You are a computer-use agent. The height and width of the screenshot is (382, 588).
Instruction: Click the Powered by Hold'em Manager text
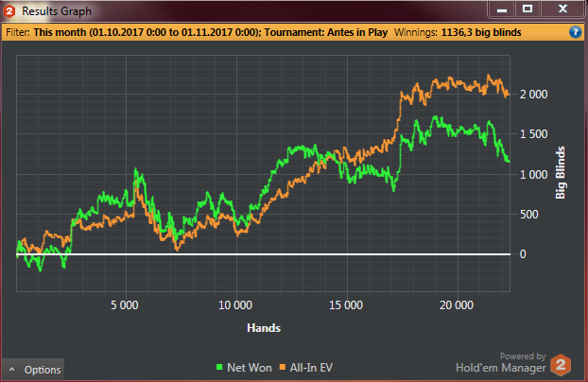(501, 362)
